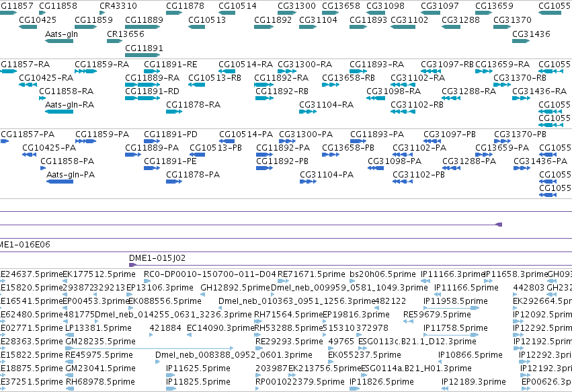Select EST IP11958.5prime label
The image size is (572, 392).
click(455, 301)
